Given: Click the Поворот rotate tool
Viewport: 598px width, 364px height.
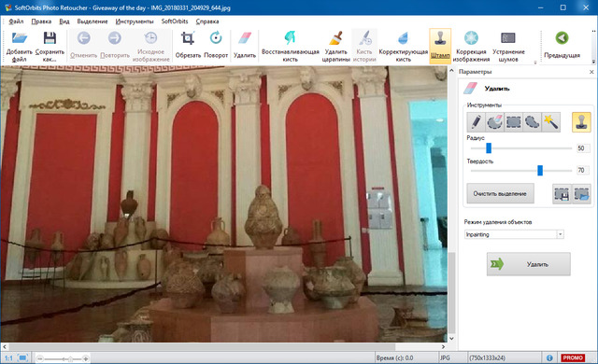Looking at the screenshot, I should [216, 46].
